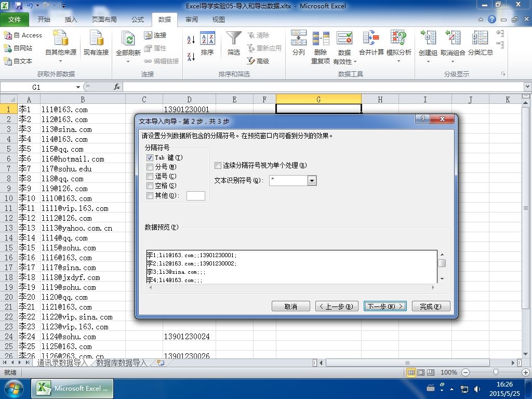The height and width of the screenshot is (399, 532).
Task: Customize Quick Access Toolbar dropdown
Action: [x=63, y=6]
